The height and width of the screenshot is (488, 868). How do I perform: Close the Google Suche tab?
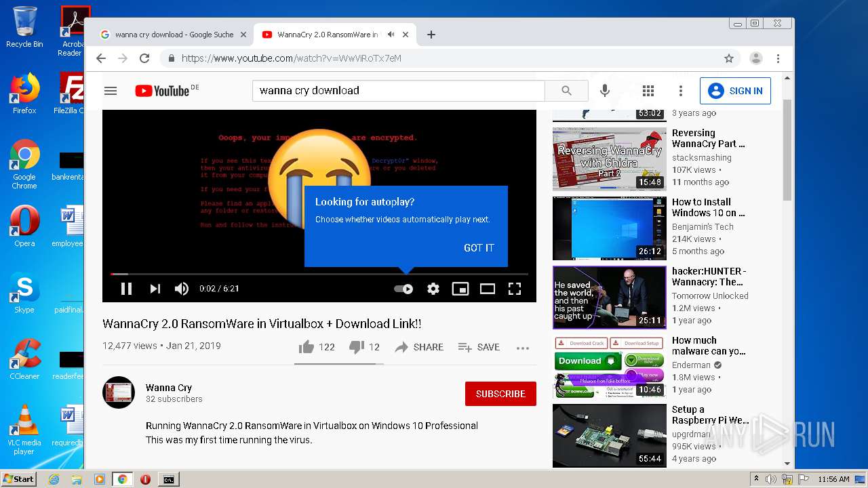(243, 35)
